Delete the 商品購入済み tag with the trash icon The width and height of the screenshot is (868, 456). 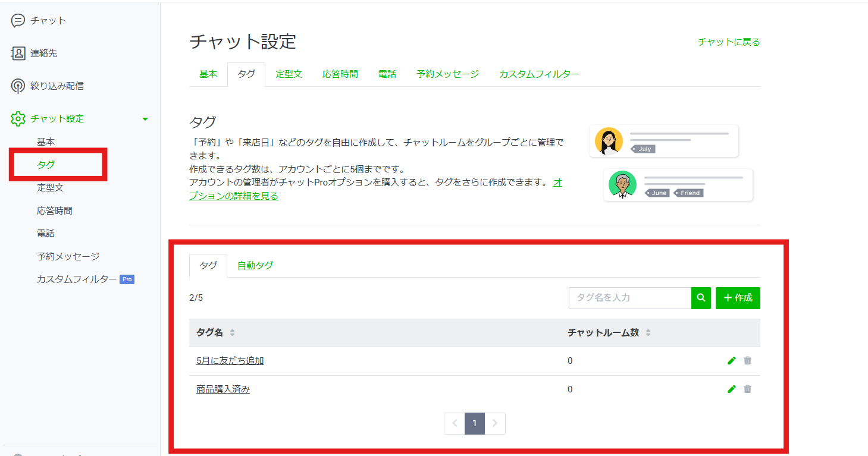coord(748,389)
